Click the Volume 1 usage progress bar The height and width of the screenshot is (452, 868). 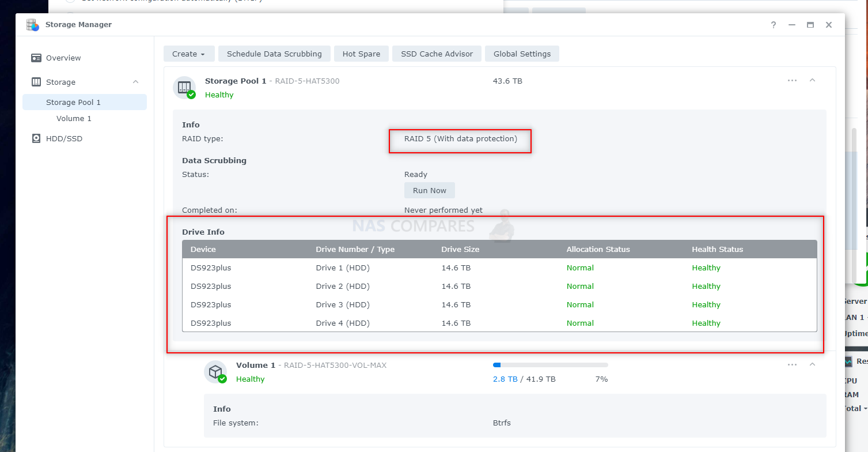tap(550, 365)
